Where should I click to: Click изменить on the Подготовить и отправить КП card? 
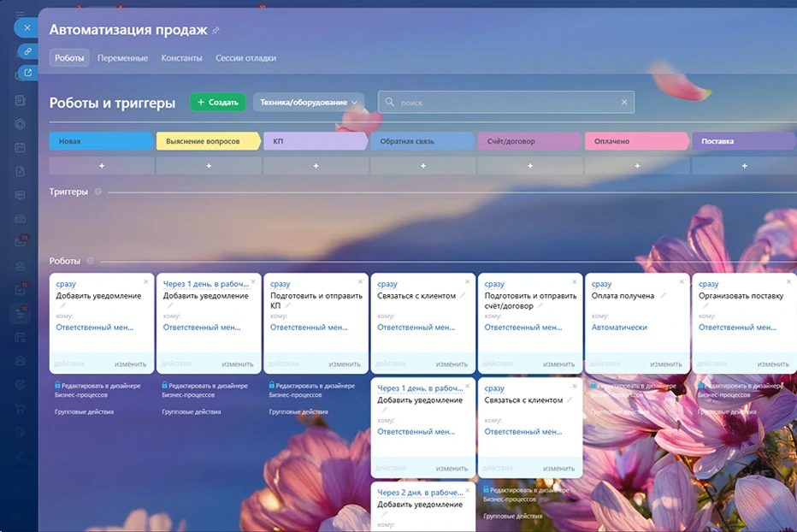tap(344, 364)
